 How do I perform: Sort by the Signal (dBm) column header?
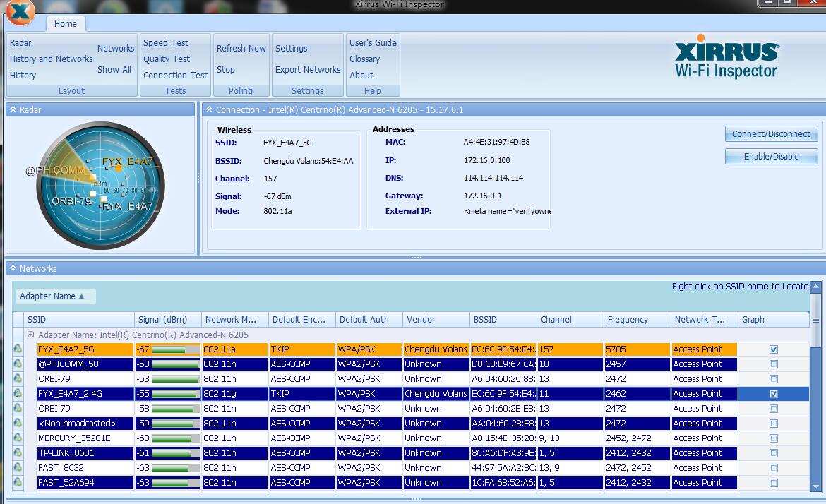pos(163,320)
